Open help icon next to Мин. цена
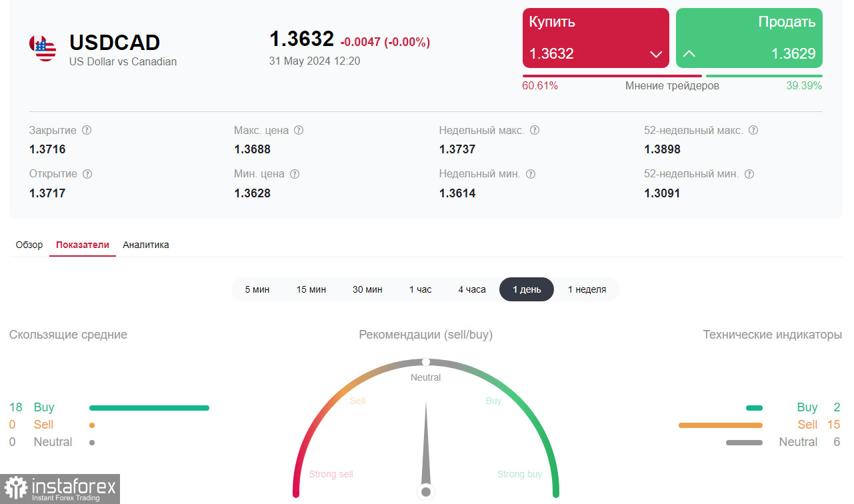 coord(295,174)
